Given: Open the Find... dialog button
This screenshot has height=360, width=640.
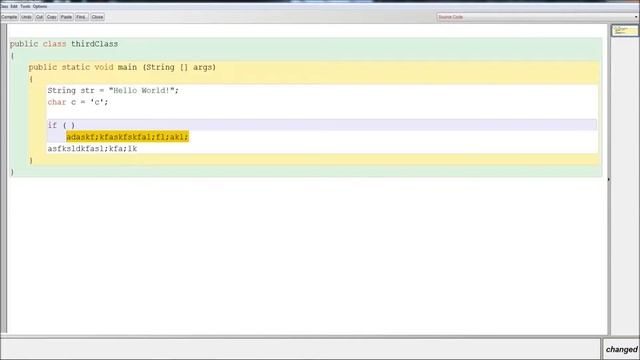Looking at the screenshot, I should (81, 17).
